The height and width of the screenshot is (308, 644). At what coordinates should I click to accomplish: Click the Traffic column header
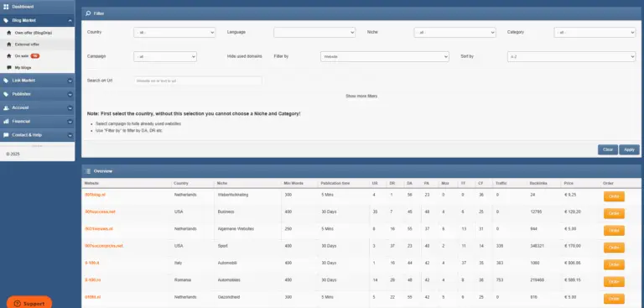(x=501, y=183)
